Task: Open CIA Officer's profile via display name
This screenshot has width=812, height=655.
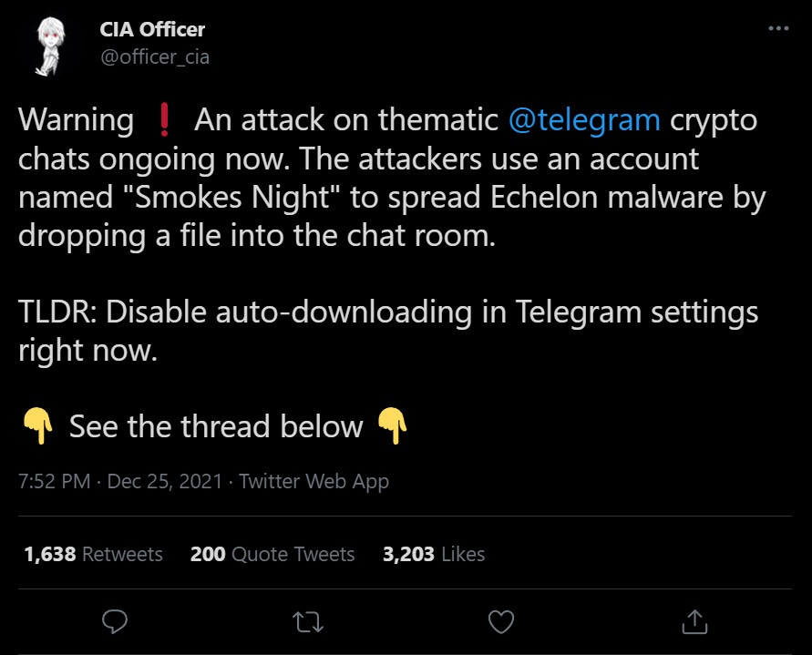Action: pyautogui.click(x=151, y=29)
